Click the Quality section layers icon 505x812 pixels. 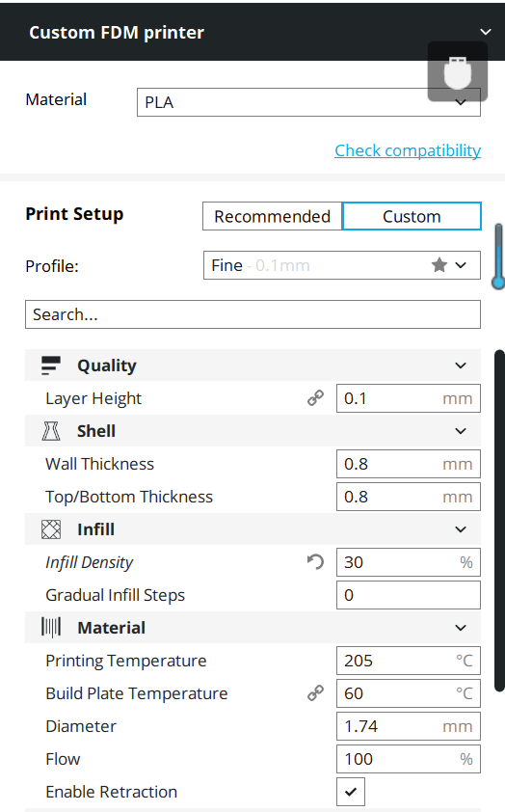point(51,365)
